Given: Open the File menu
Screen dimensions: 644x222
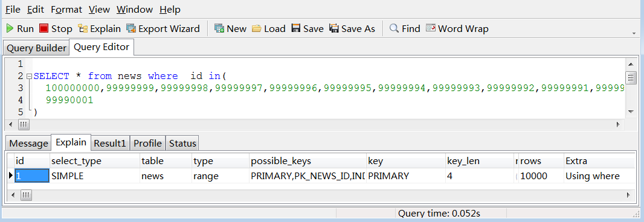Looking at the screenshot, I should coord(13,10).
